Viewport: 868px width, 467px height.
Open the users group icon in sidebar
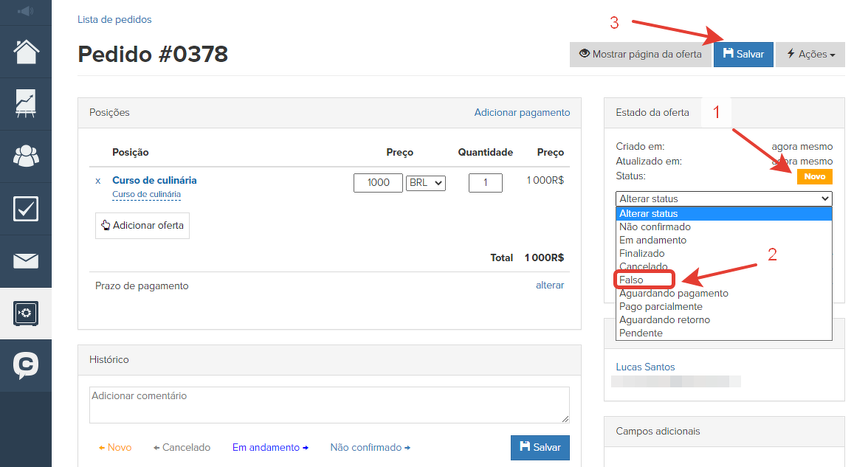(x=26, y=156)
